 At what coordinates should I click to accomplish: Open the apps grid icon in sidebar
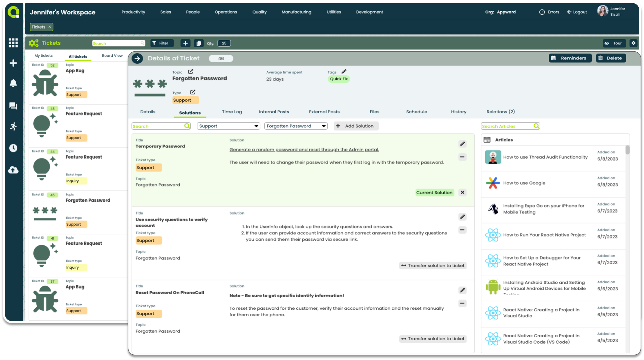(x=13, y=43)
